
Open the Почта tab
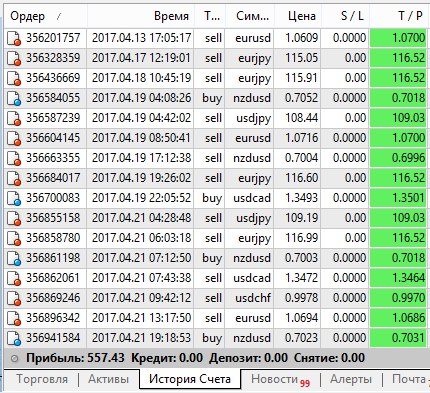click(409, 379)
